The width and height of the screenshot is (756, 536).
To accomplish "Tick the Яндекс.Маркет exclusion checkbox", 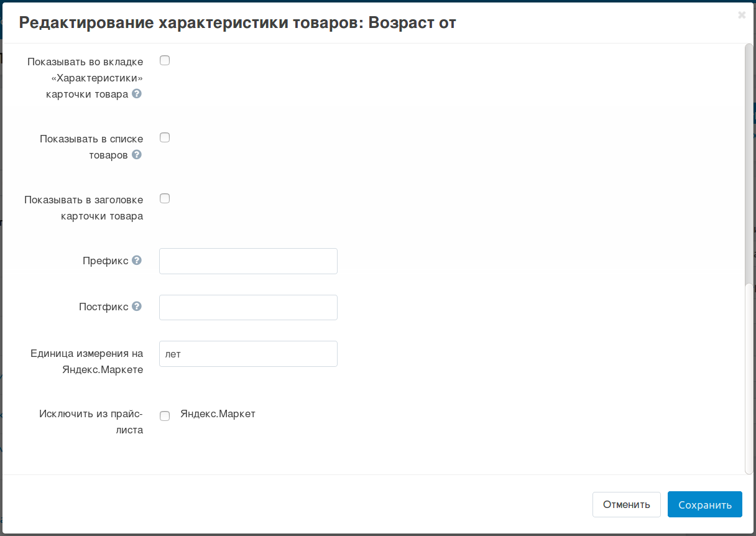I will click(165, 416).
